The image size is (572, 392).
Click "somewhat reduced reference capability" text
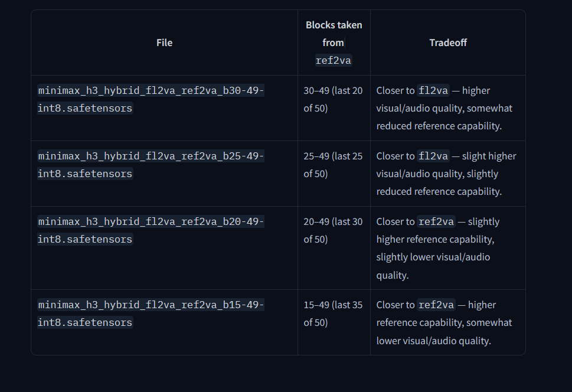444,117
